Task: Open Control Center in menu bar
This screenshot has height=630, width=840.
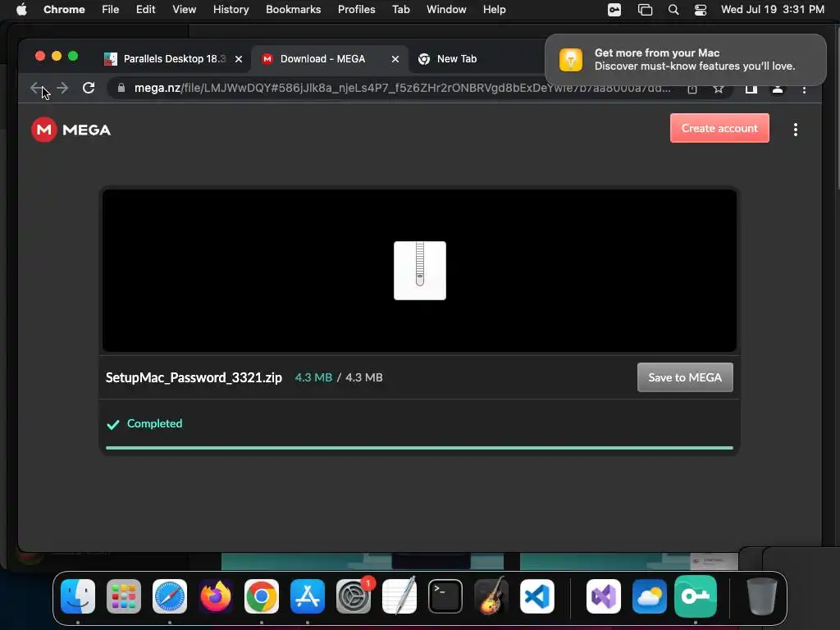Action: (x=701, y=10)
